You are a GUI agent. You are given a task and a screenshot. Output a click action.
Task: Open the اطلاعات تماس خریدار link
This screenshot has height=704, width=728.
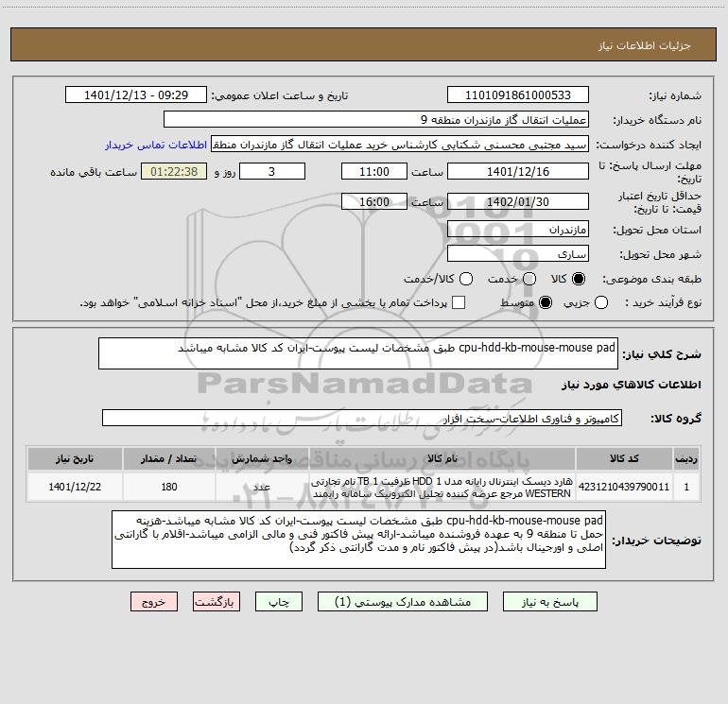click(156, 145)
